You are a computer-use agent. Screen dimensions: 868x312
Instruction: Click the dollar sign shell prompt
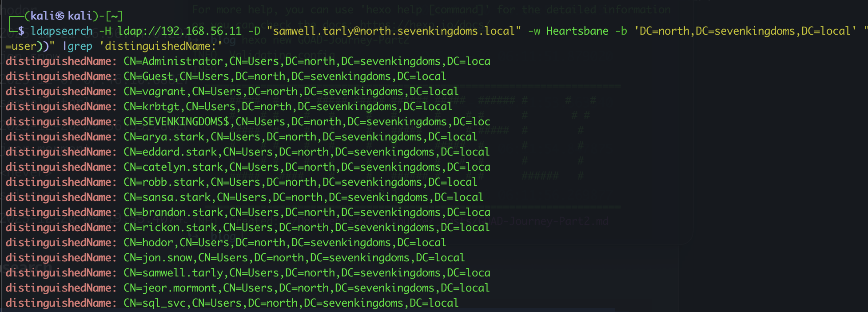click(x=21, y=31)
